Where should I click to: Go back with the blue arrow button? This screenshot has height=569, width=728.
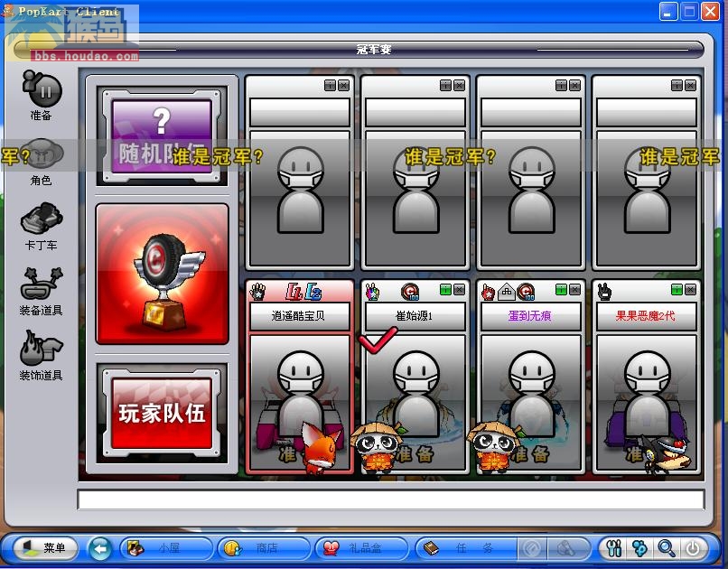coord(100,548)
